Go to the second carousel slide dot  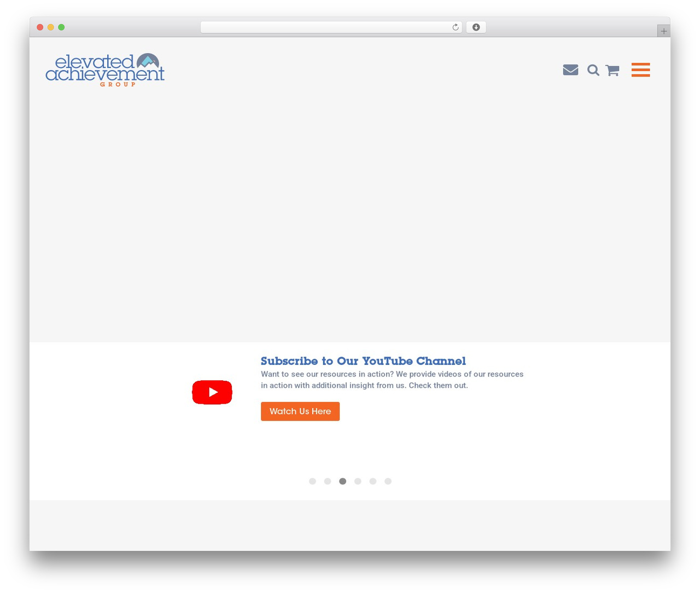(x=328, y=481)
